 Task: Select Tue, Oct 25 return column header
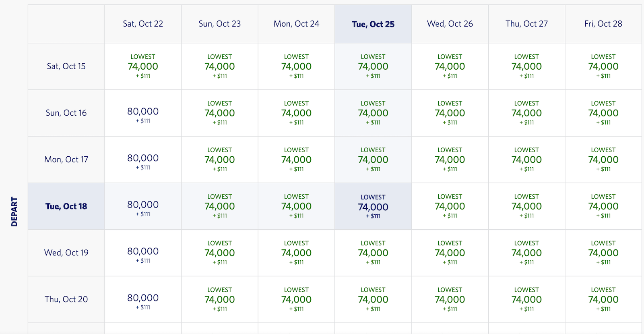click(x=373, y=24)
